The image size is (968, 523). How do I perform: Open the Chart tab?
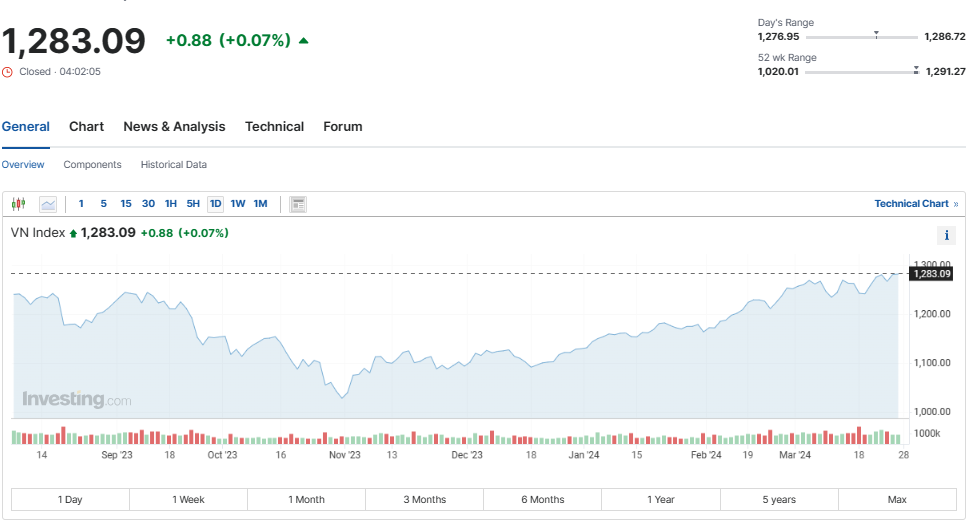(x=86, y=127)
